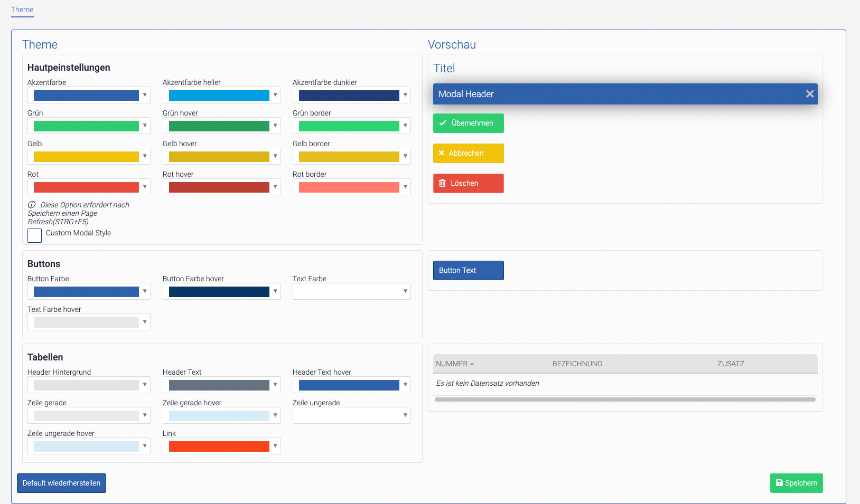
Task: Click the save disk icon on Speichern
Action: pos(779,483)
